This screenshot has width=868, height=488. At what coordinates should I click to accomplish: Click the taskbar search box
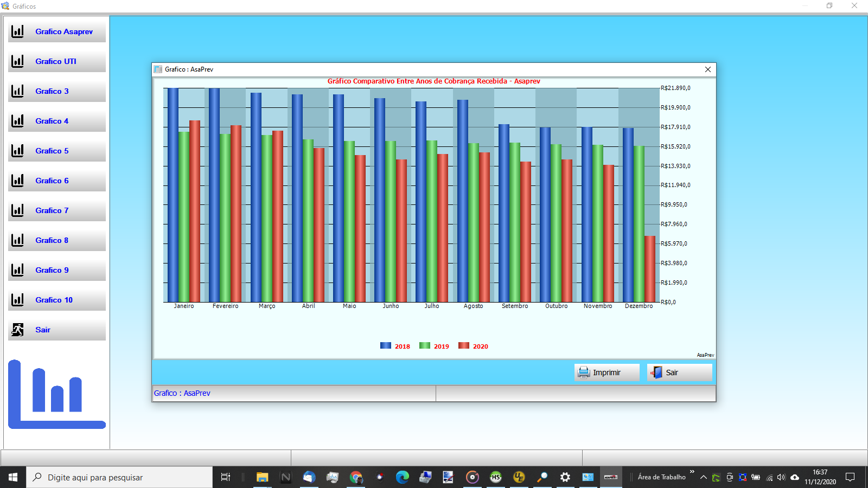coord(119,477)
